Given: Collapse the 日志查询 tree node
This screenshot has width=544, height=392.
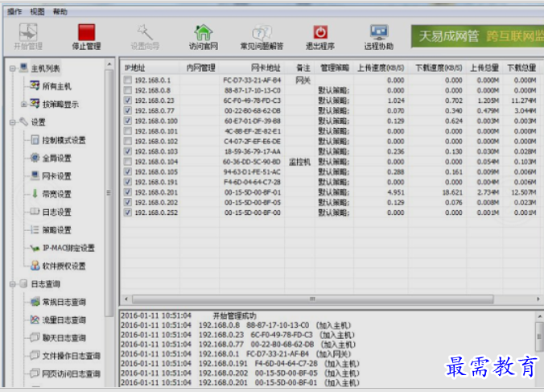Looking at the screenshot, I should click(13, 284).
